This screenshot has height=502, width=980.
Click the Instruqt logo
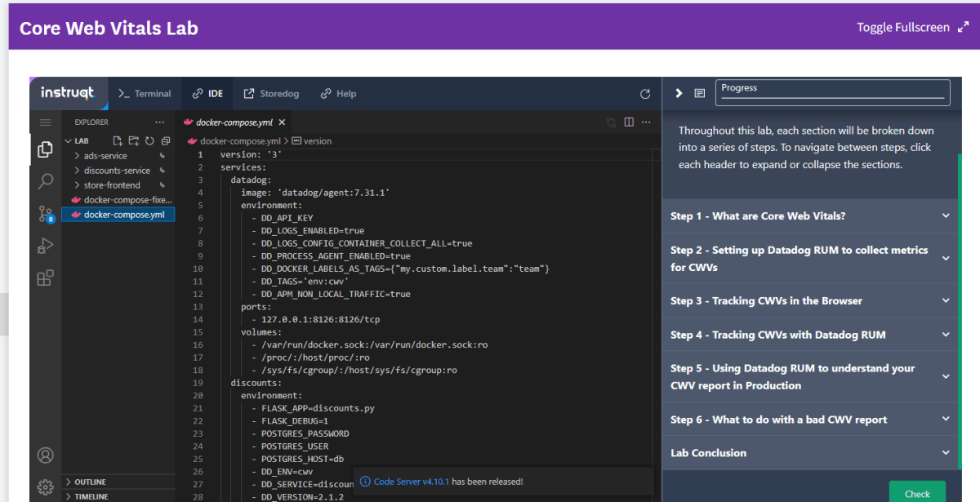point(67,93)
